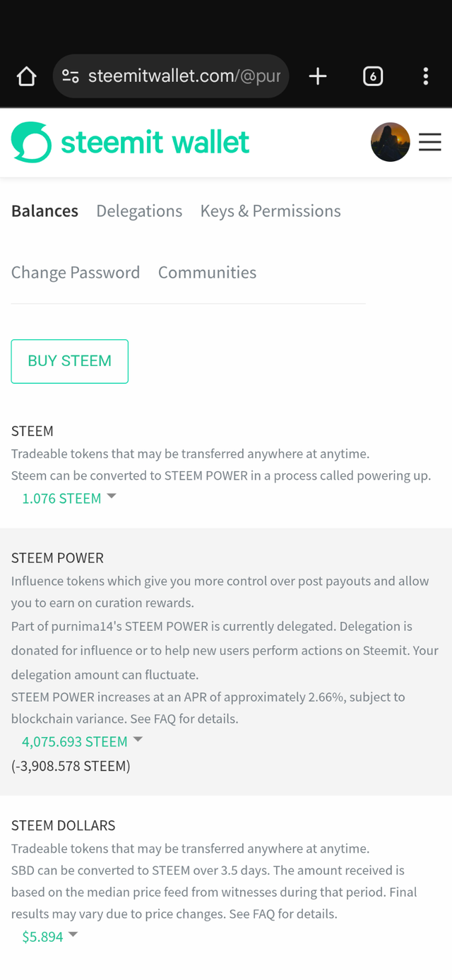Image resolution: width=452 pixels, height=980 pixels.
Task: Switch to Keys & Permissions tab
Action: (270, 211)
